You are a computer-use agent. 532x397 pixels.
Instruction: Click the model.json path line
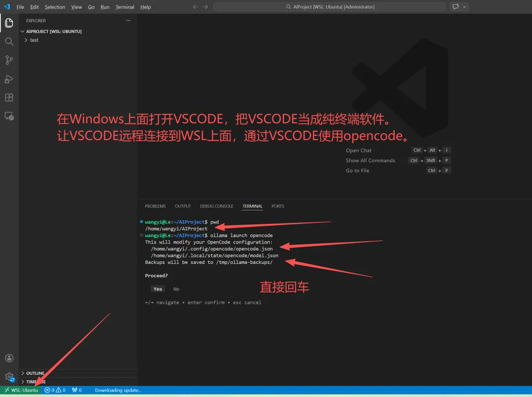pyautogui.click(x=214, y=256)
